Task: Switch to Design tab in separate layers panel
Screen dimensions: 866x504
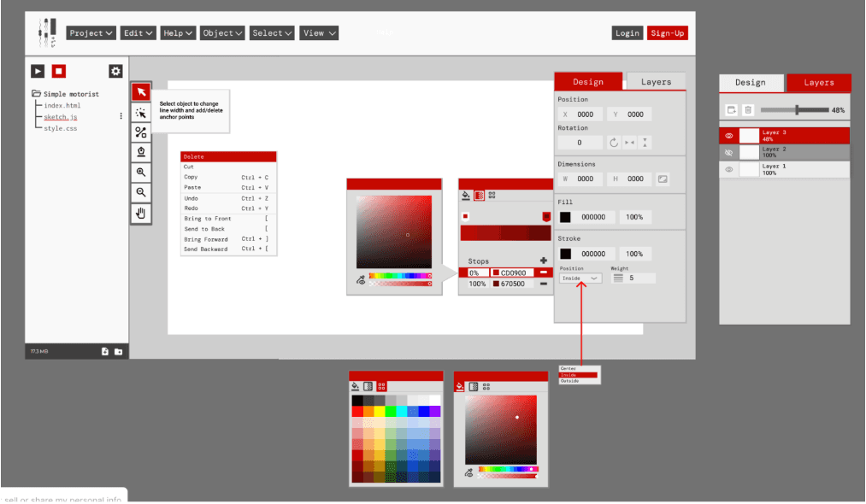Action: click(751, 82)
